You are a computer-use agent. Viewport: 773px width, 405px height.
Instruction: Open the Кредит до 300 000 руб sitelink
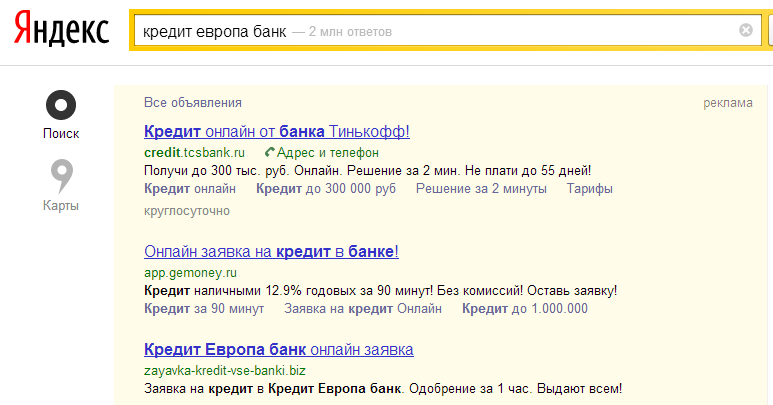click(x=326, y=189)
